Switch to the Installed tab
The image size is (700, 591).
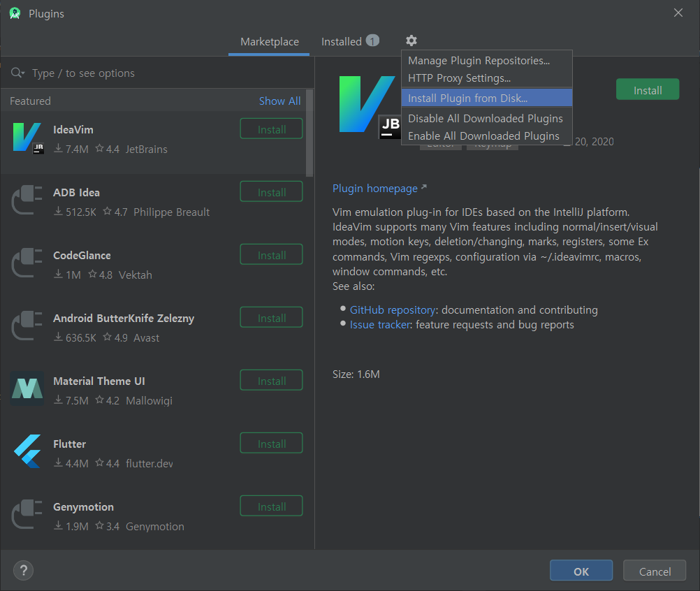click(350, 42)
